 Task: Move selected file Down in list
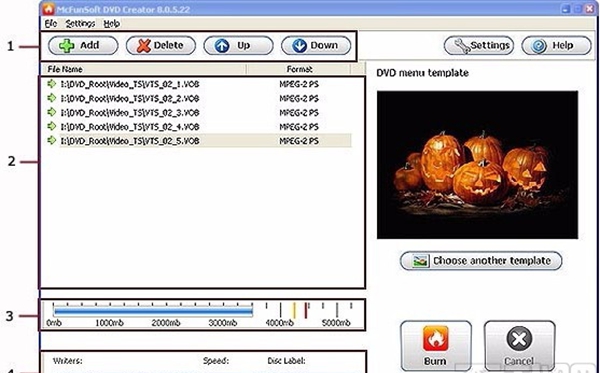(316, 46)
